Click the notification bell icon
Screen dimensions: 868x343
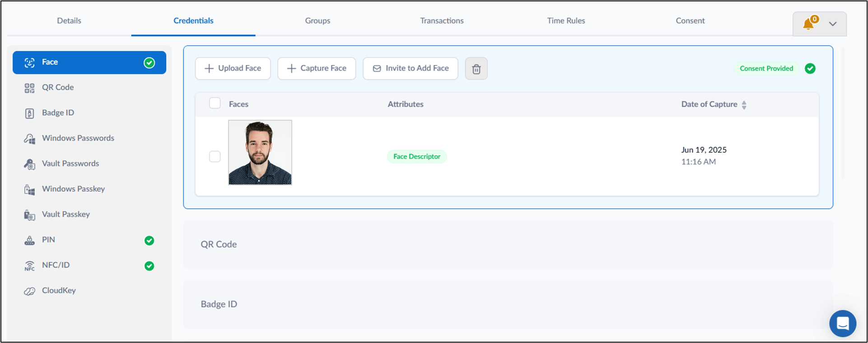pyautogui.click(x=809, y=23)
